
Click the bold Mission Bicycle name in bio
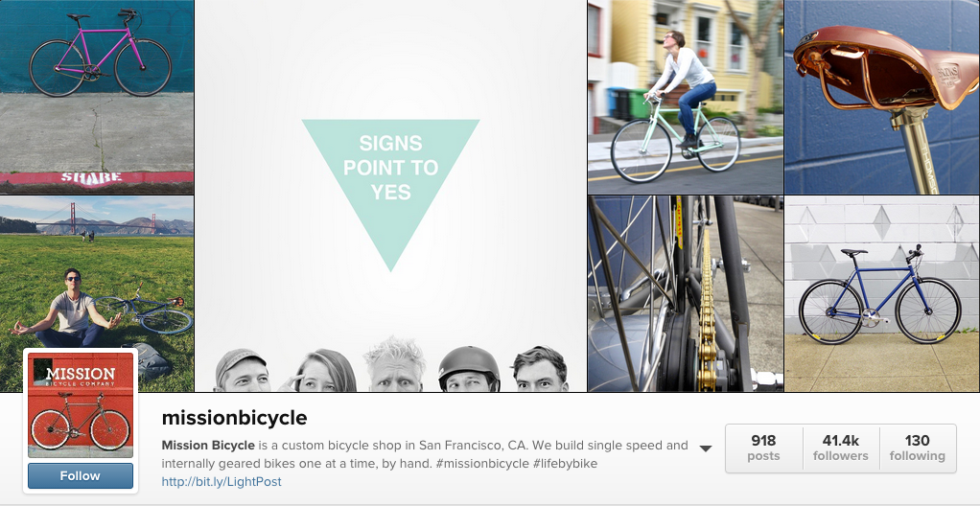click(x=208, y=446)
